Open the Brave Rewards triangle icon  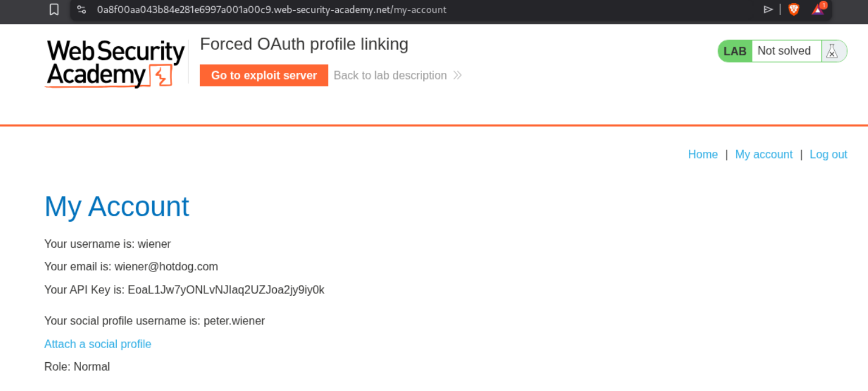(x=818, y=9)
